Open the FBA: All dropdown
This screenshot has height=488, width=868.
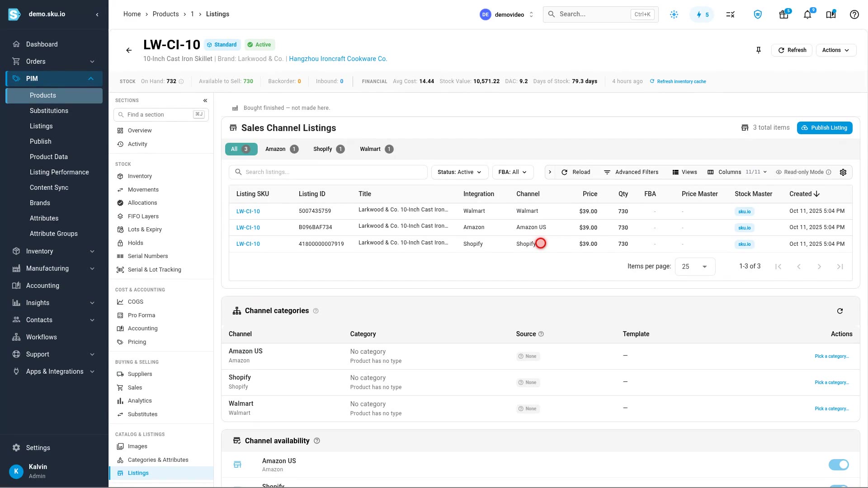513,172
